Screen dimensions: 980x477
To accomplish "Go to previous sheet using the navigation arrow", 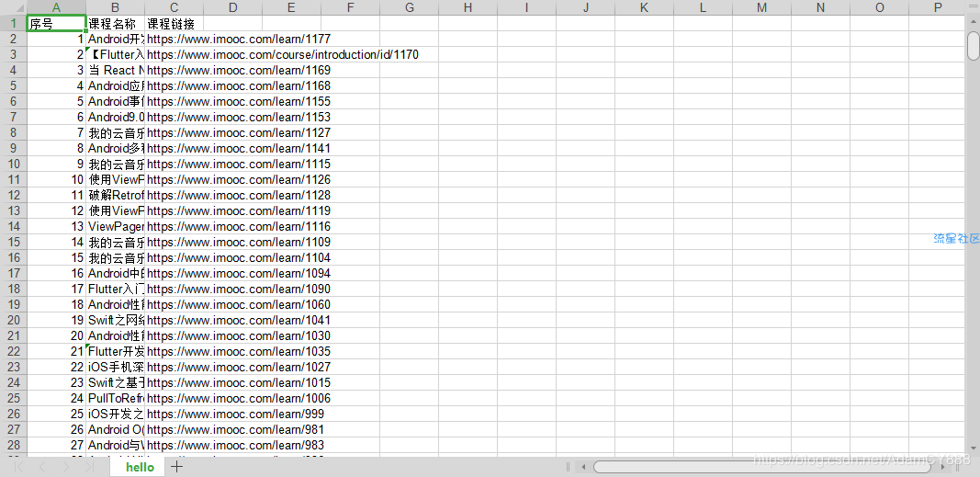I will click(42, 467).
